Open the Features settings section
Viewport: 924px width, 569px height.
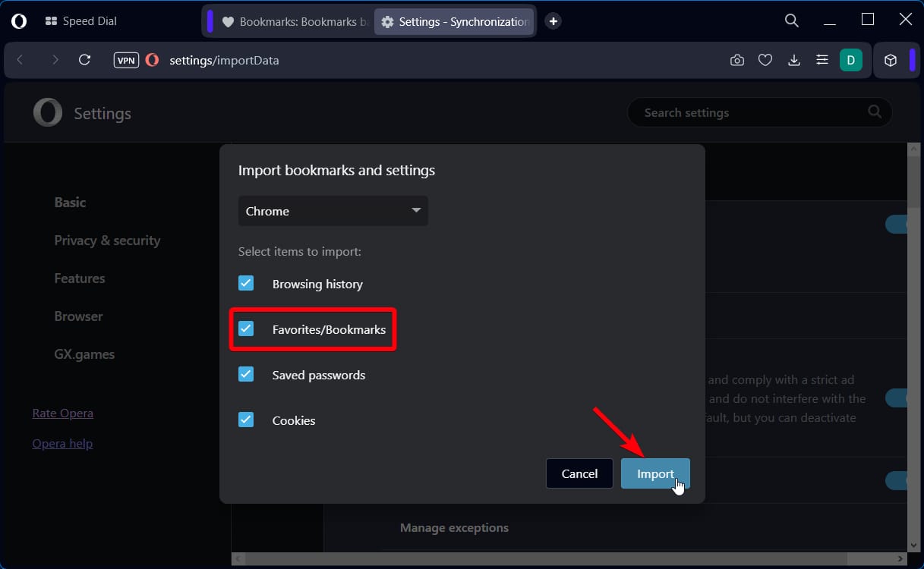pos(80,278)
